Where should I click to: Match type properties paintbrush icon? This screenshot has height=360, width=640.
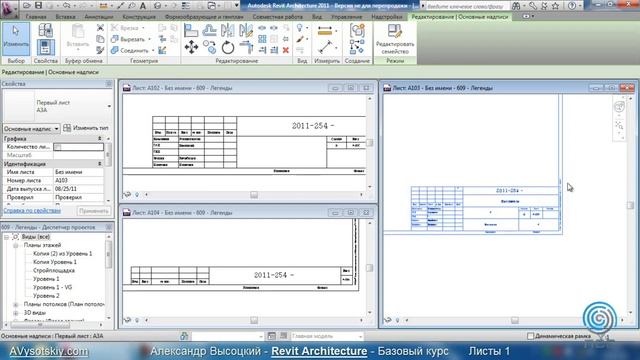(x=100, y=50)
